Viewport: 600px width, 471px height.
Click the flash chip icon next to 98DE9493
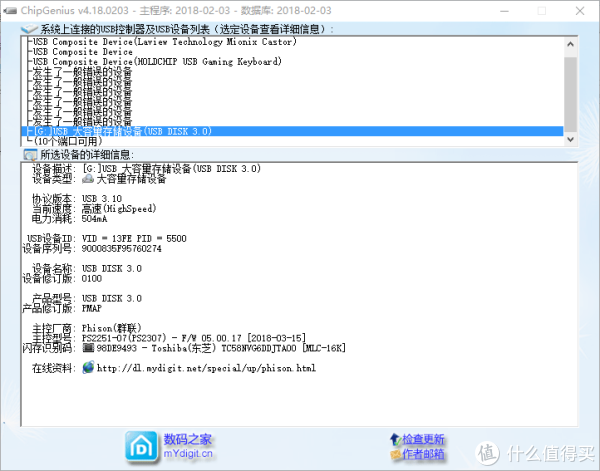tap(88, 348)
